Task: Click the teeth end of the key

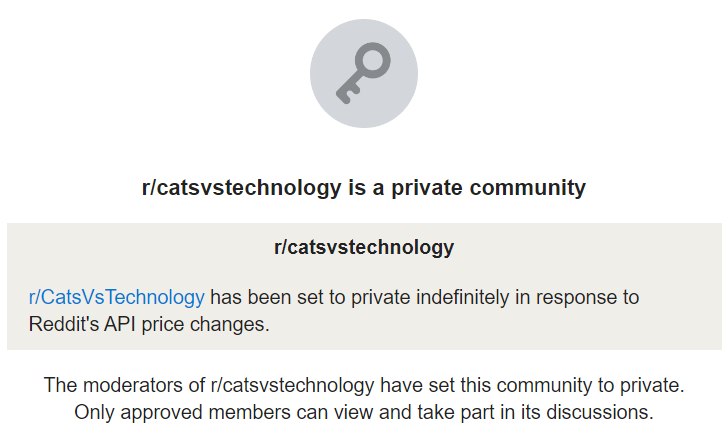Action: (346, 94)
